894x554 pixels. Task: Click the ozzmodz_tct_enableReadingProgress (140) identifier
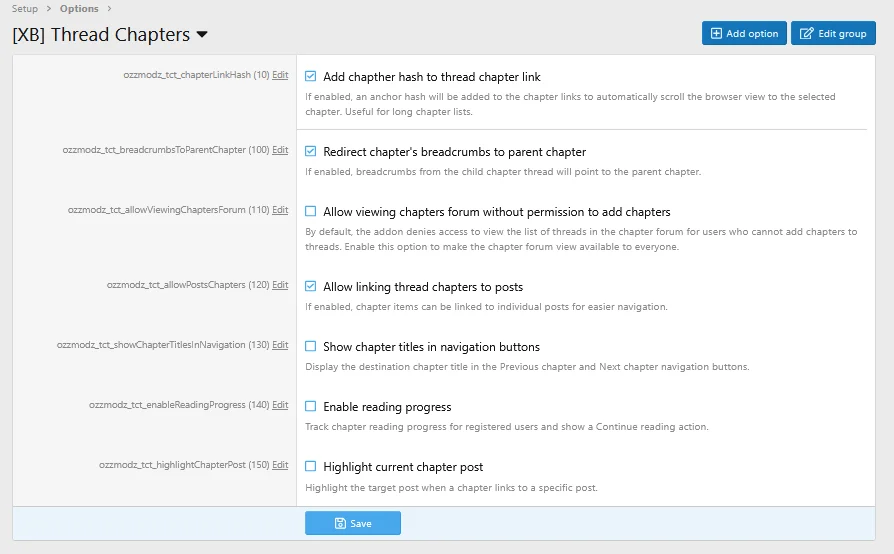179,405
